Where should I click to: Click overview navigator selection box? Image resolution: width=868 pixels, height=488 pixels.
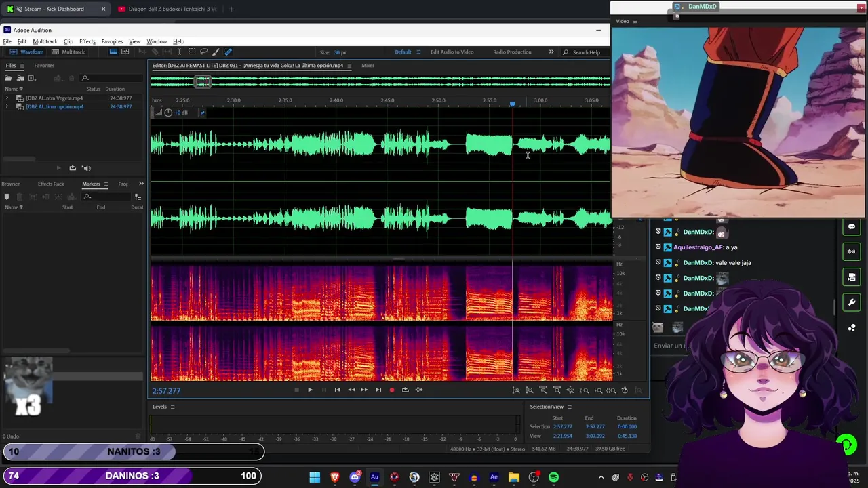pyautogui.click(x=202, y=81)
